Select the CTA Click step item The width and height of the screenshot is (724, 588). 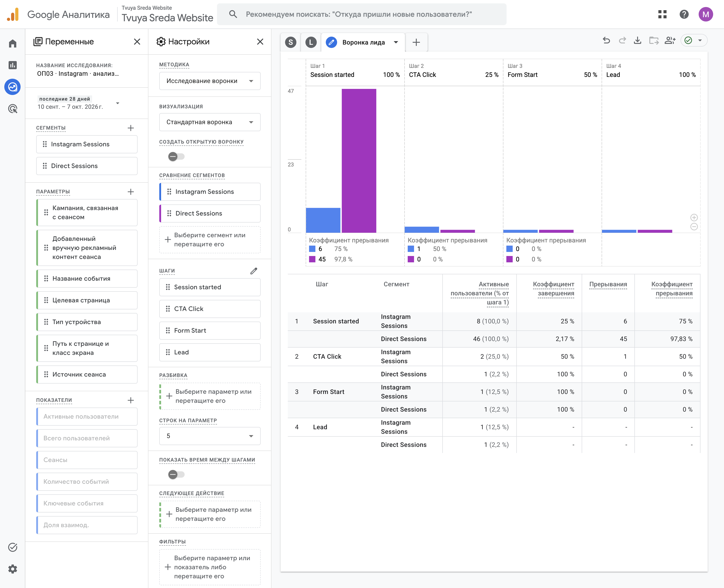210,309
